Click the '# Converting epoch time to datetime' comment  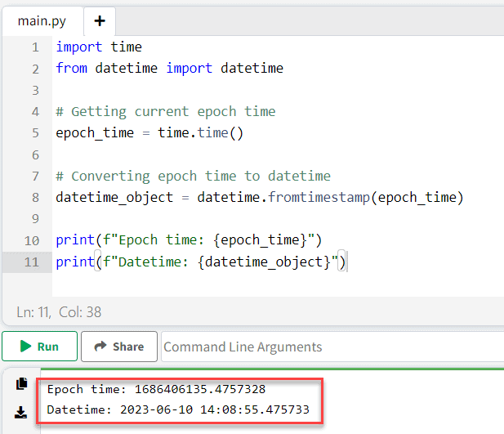point(193,176)
